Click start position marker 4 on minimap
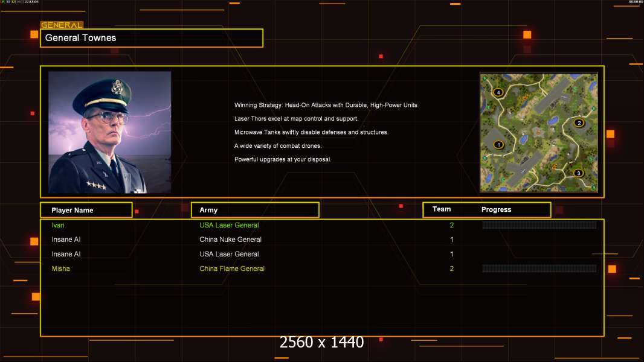644x362 pixels. pyautogui.click(x=498, y=92)
